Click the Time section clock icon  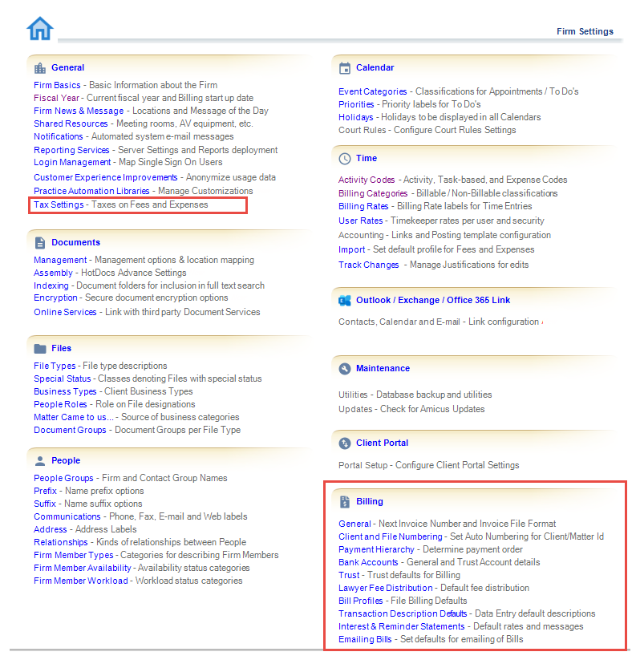click(x=345, y=159)
